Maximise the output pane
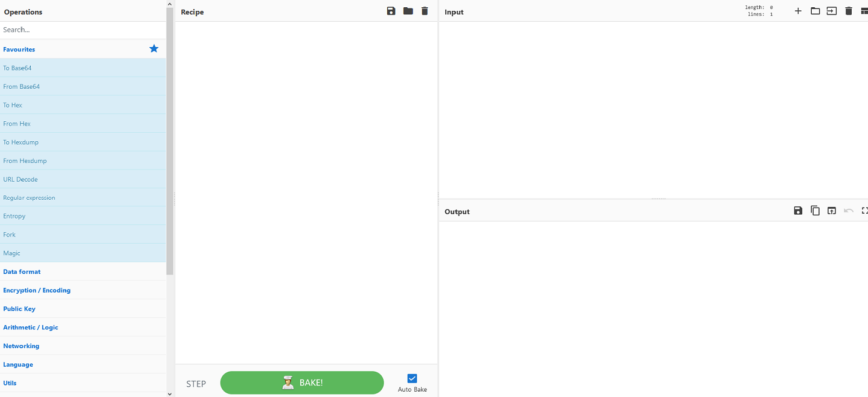Screen dimensions: 868x397 (x=864, y=211)
